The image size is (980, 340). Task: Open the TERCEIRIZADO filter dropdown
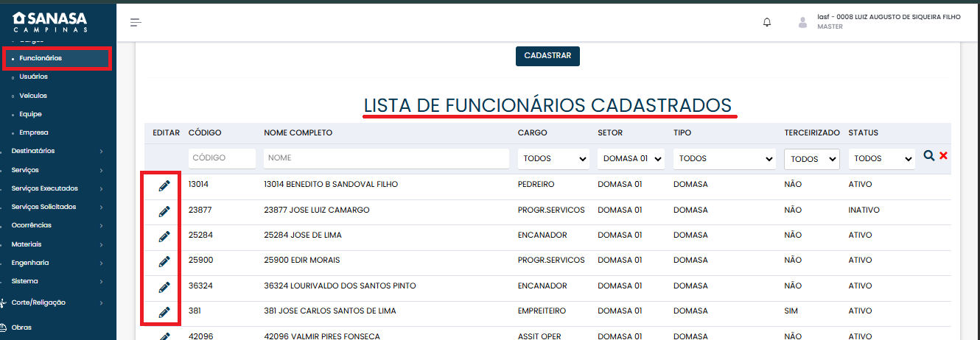[x=811, y=159]
